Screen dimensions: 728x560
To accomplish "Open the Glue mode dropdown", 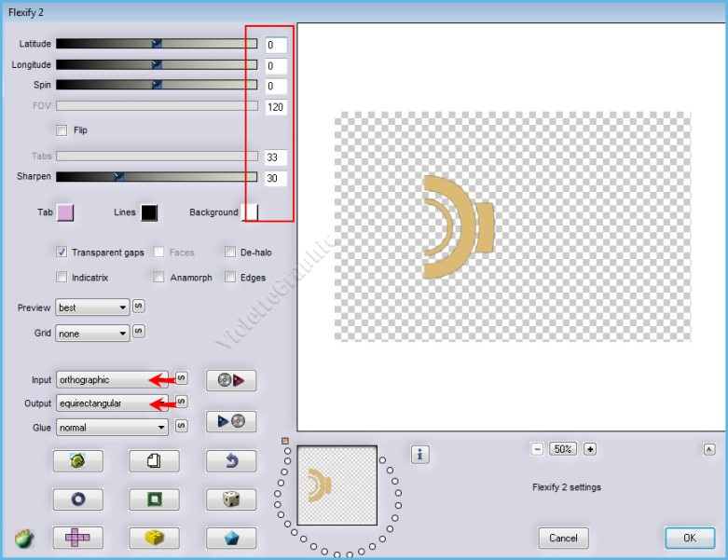I will (112, 427).
